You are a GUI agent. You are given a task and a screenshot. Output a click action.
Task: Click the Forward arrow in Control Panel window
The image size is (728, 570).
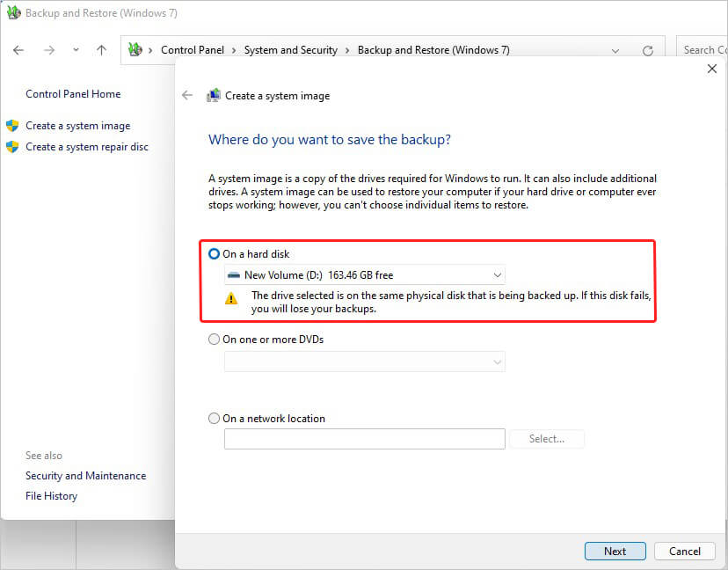coord(48,50)
